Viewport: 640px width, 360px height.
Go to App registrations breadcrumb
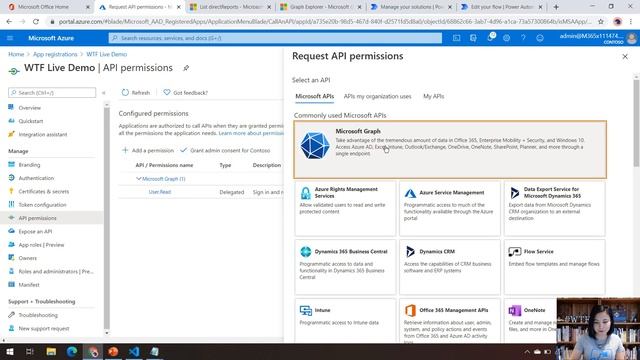[x=55, y=54]
